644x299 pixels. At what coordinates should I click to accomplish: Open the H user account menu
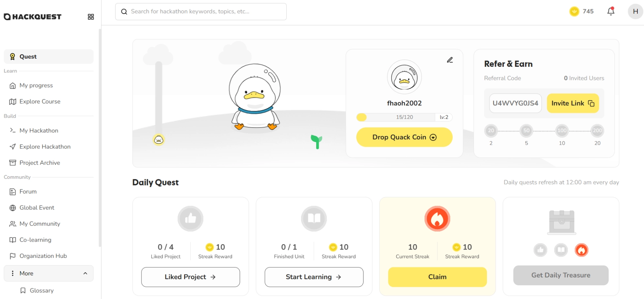click(x=635, y=12)
